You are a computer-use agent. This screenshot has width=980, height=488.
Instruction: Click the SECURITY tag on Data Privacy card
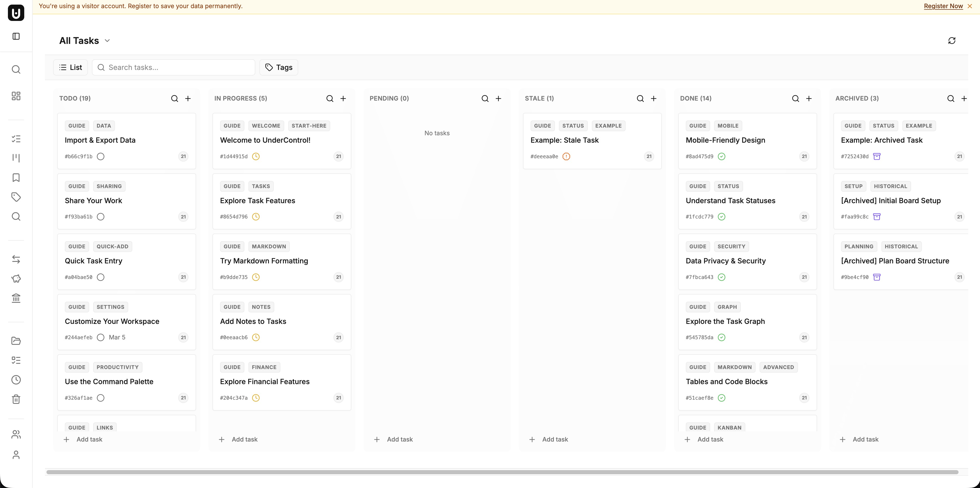coord(731,247)
